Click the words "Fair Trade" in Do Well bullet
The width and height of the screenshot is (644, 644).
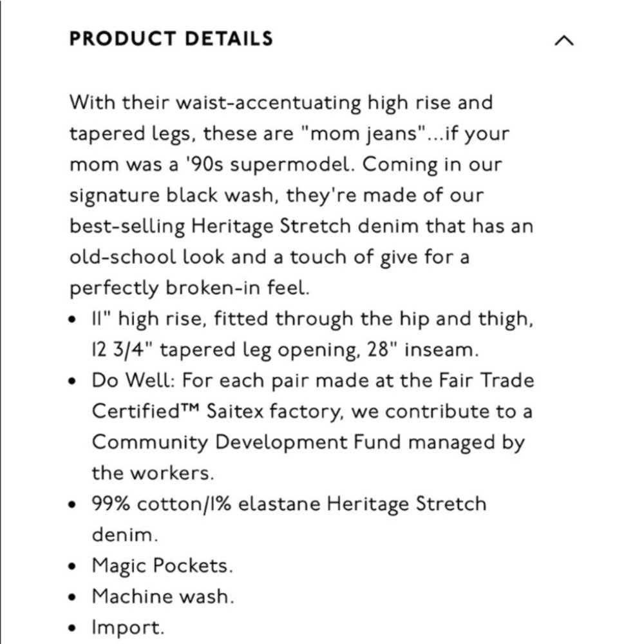coord(486,381)
